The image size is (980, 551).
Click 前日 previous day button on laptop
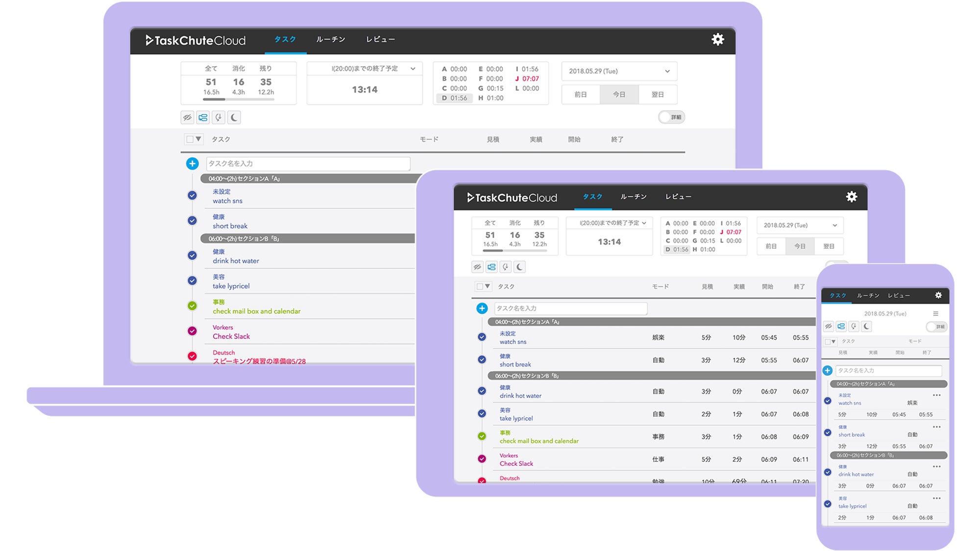[x=581, y=95]
